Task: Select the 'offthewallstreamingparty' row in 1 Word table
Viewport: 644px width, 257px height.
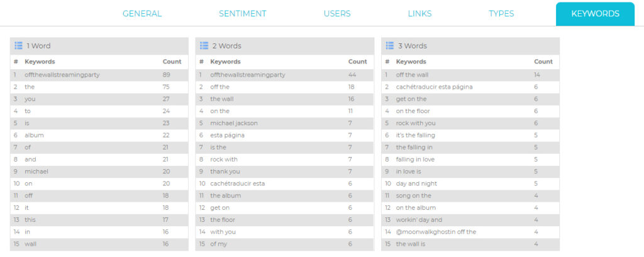Action: coord(99,75)
